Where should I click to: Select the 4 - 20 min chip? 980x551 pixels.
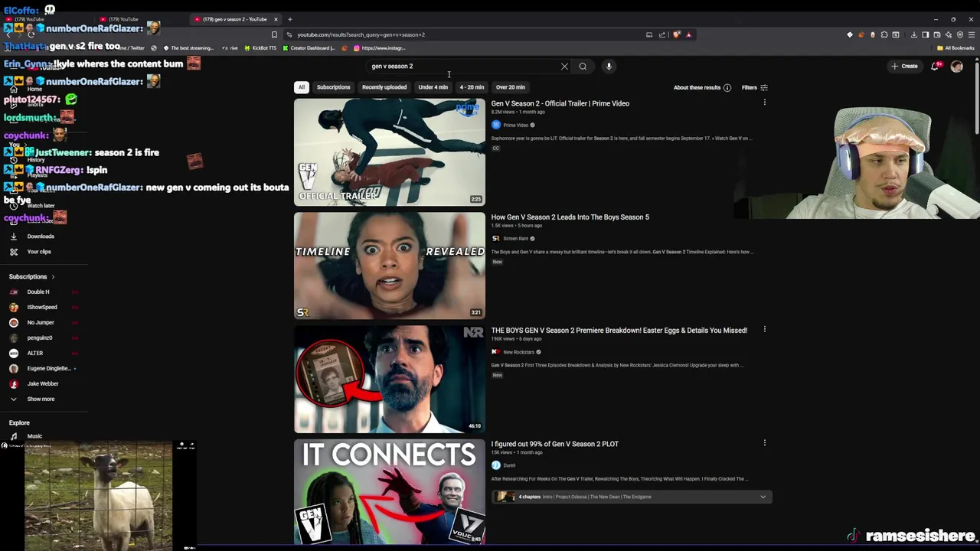tap(472, 87)
